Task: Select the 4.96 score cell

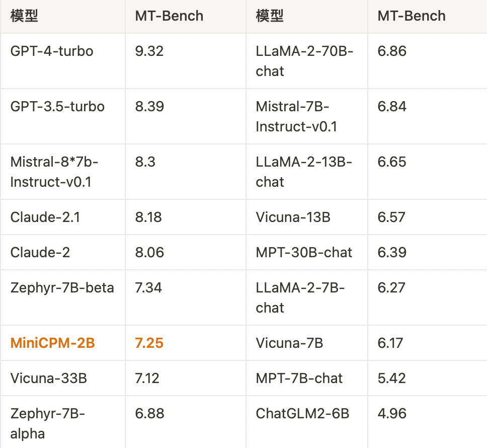Action: 392,413
